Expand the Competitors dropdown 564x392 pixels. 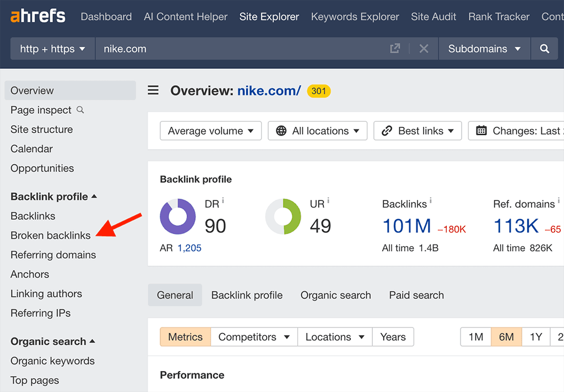tap(254, 336)
